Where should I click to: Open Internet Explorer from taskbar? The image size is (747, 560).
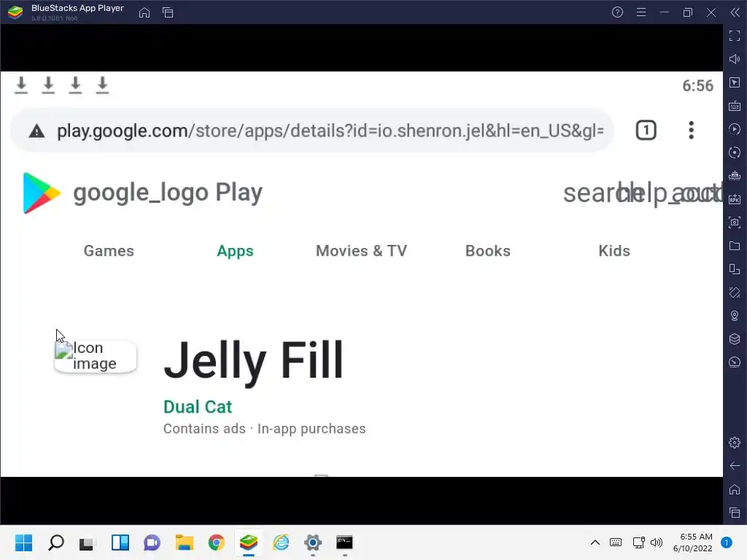point(281,542)
